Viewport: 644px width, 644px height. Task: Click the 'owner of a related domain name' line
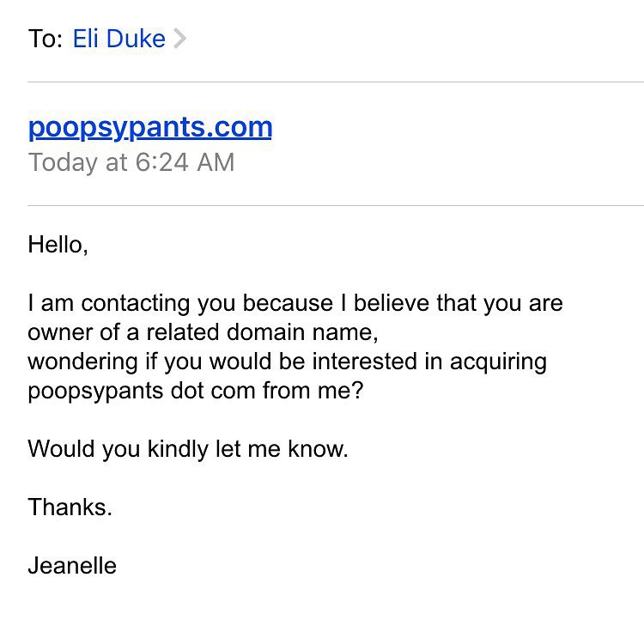click(x=203, y=332)
